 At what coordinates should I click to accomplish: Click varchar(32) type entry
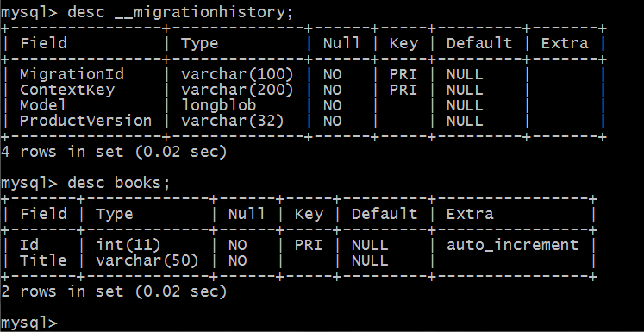(233, 122)
